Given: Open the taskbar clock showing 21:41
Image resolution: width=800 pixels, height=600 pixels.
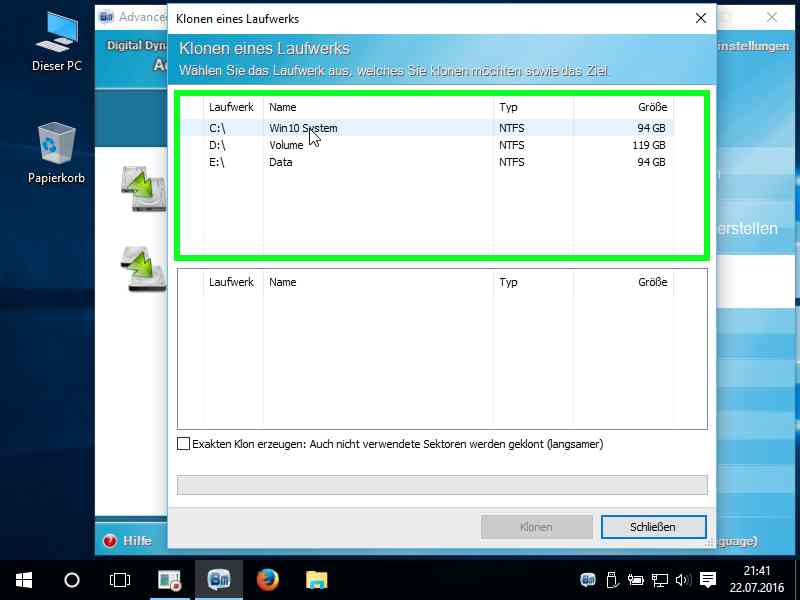Looking at the screenshot, I should (x=757, y=580).
